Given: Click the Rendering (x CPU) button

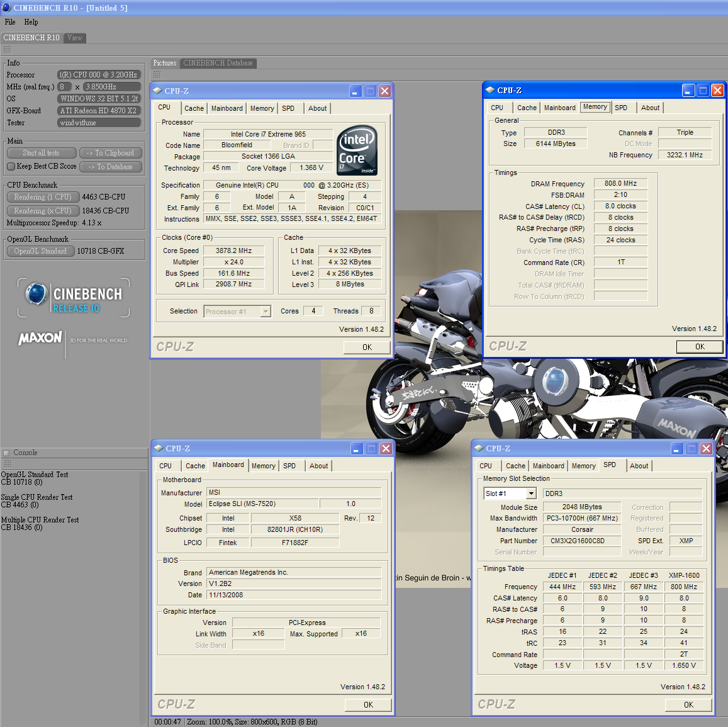Looking at the screenshot, I should coord(43,211).
